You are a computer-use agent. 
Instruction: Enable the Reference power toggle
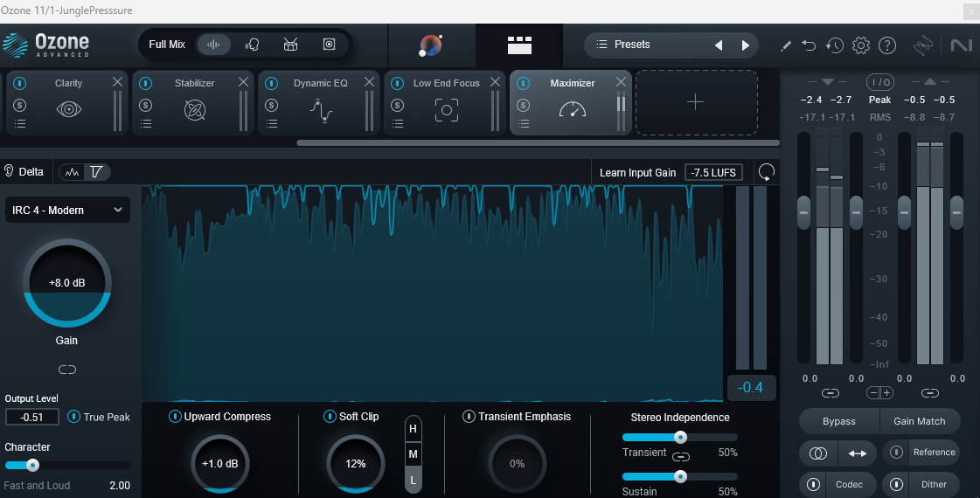click(x=896, y=452)
